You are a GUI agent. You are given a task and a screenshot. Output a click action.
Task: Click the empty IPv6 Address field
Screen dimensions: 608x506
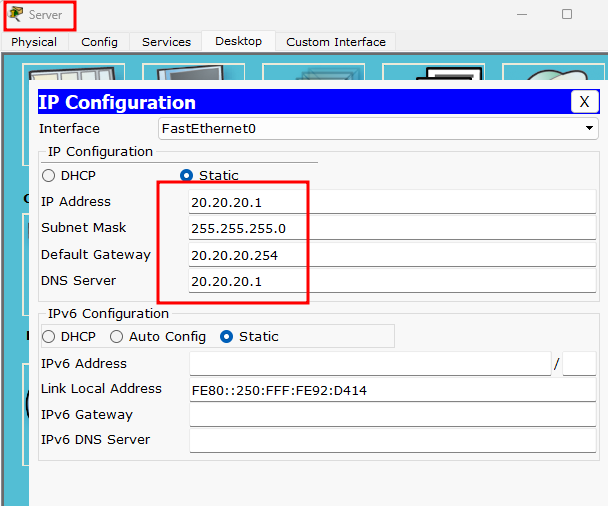[x=370, y=364]
